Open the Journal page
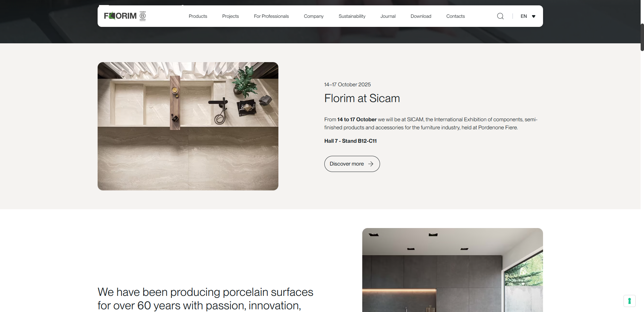The image size is (644, 312). (x=388, y=16)
